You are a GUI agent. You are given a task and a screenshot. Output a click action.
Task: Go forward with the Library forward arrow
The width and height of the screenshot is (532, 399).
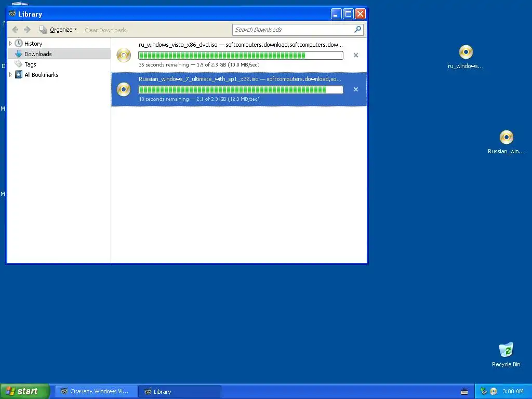point(28,30)
